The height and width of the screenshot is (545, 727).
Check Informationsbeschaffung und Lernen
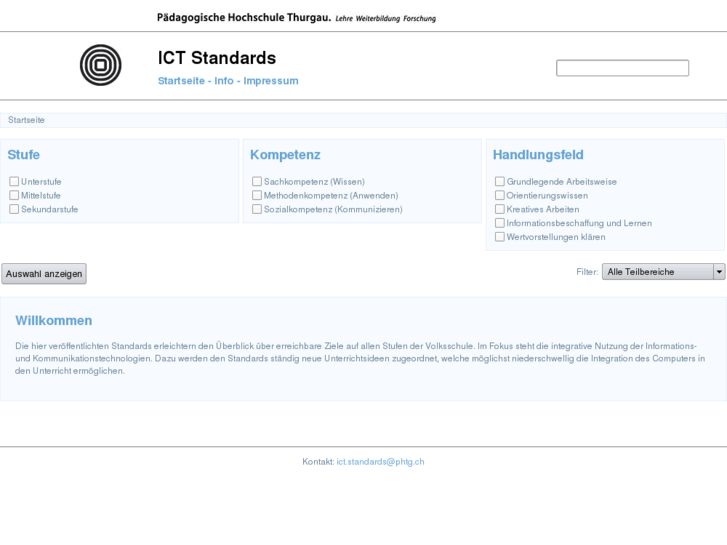coord(500,223)
